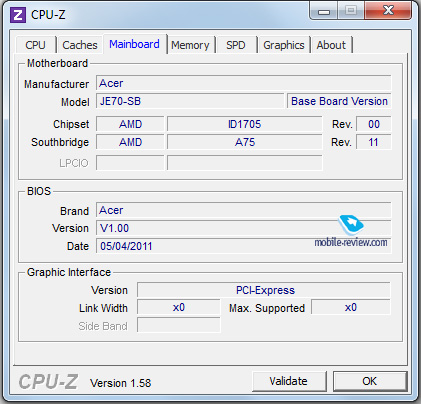421x404 pixels.
Task: Click the empty Side Band field
Action: pyautogui.click(x=179, y=325)
